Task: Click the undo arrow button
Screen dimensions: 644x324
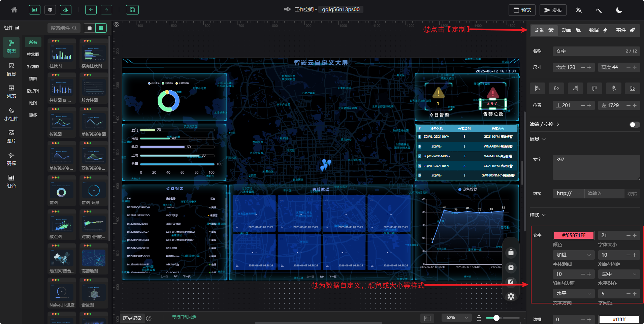Action: click(91, 10)
